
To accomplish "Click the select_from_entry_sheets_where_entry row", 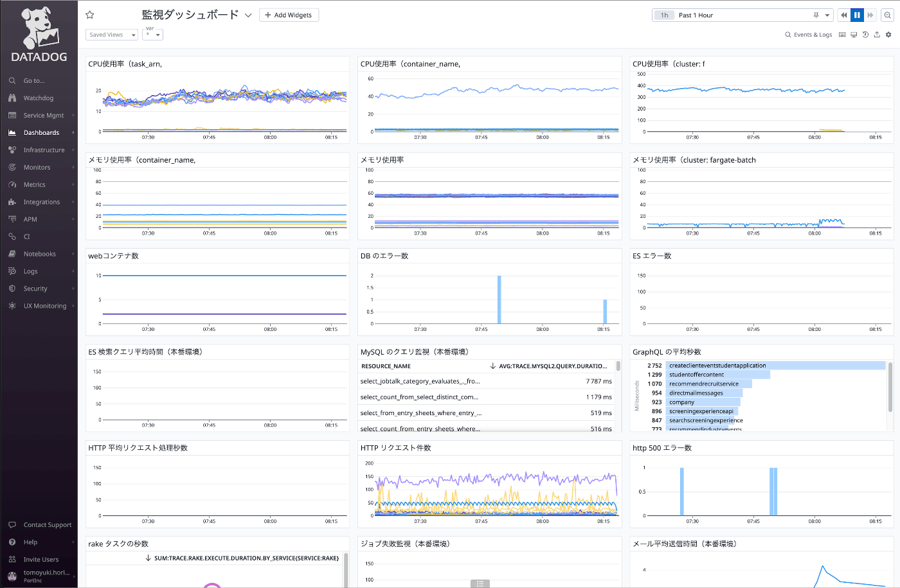I will coord(487,413).
